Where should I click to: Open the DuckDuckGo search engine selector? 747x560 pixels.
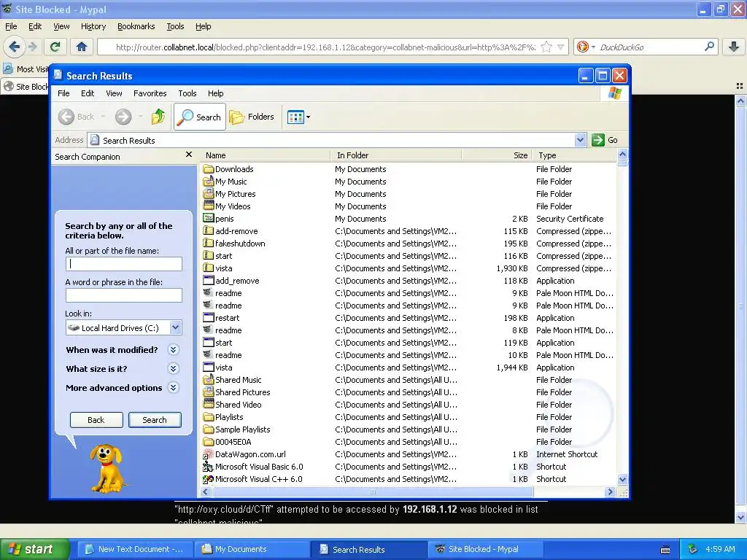coord(586,47)
